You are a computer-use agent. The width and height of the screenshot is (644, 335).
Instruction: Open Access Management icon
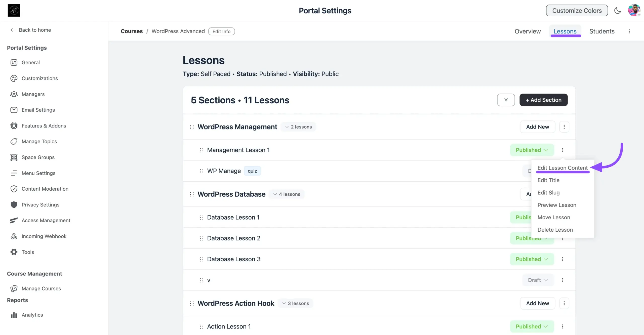pos(14,220)
